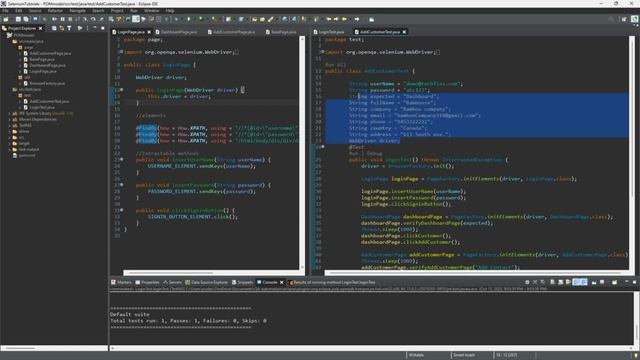Viewport: 640px width, 360px height.
Task: Click the AddCustomerTest editor horizontal scrollbar
Action: click(x=475, y=273)
